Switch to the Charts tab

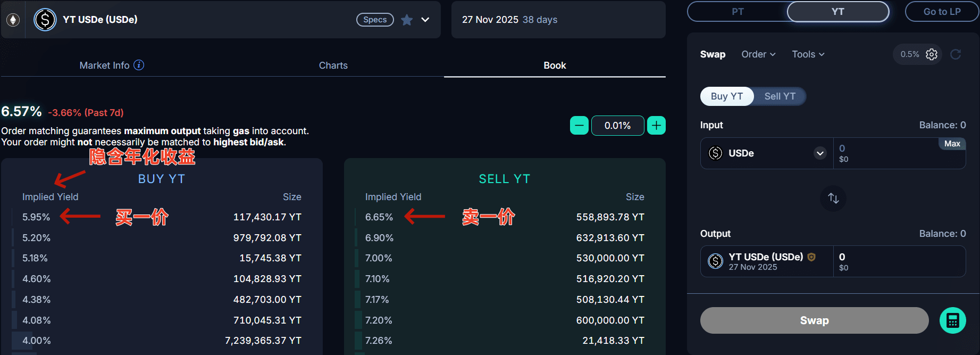(333, 65)
